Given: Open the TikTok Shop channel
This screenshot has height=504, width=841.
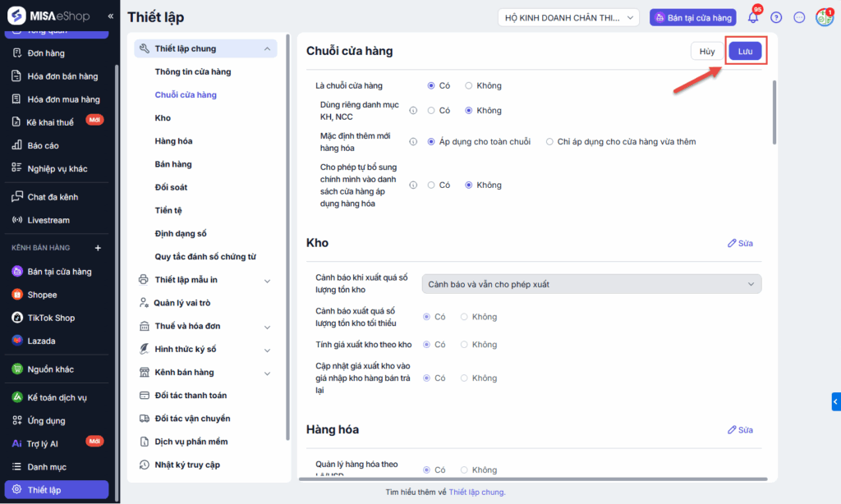Looking at the screenshot, I should tap(51, 318).
